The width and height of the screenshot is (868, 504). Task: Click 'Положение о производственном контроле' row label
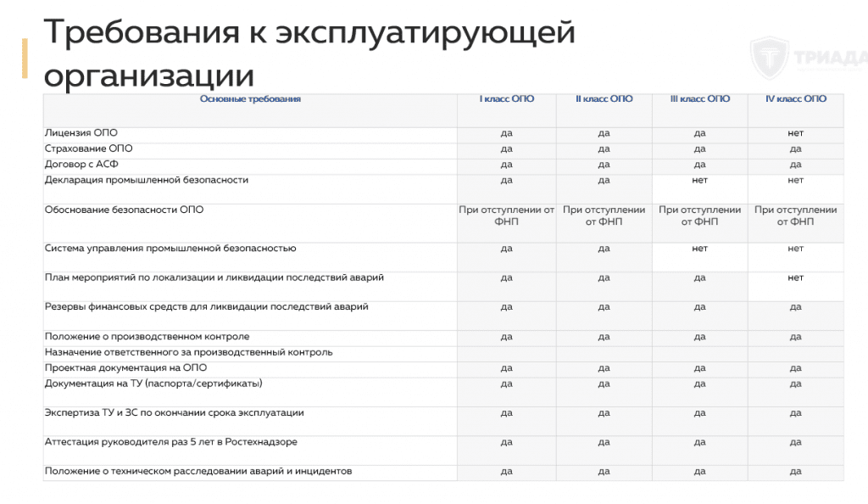pos(147,337)
